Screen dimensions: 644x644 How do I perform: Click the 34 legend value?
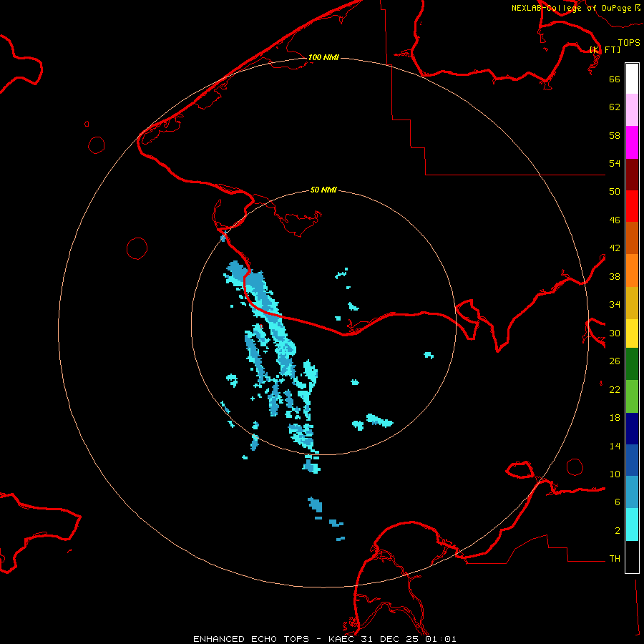point(615,305)
